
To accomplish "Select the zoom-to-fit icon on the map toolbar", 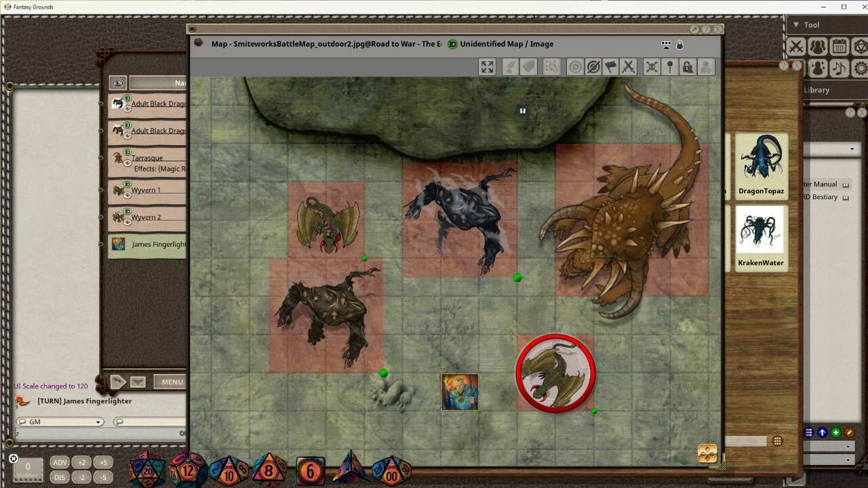I will point(487,66).
